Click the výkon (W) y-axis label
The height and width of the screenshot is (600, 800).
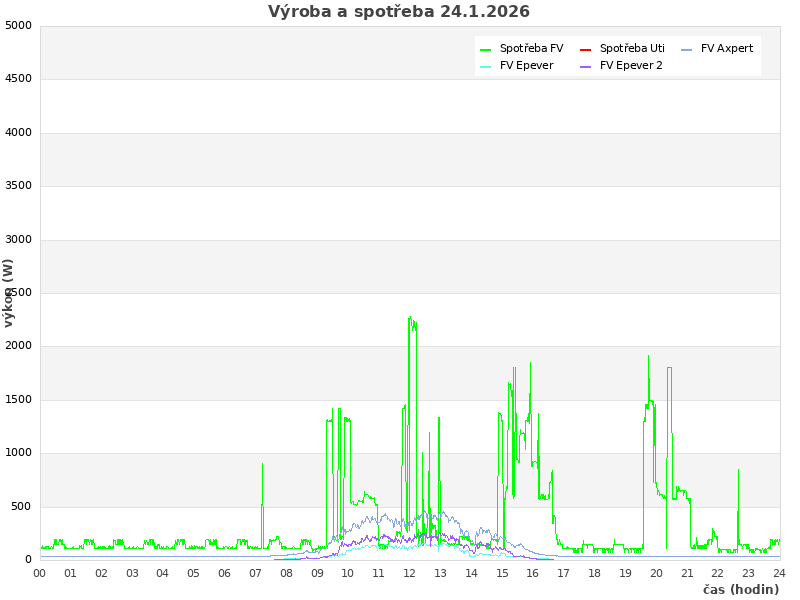click(9, 292)
